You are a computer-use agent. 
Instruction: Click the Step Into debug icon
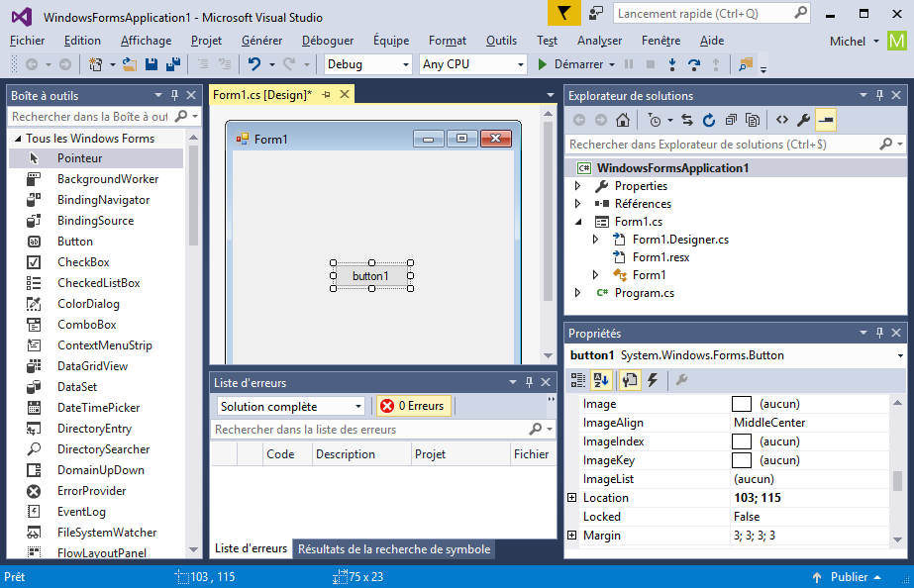pos(672,64)
